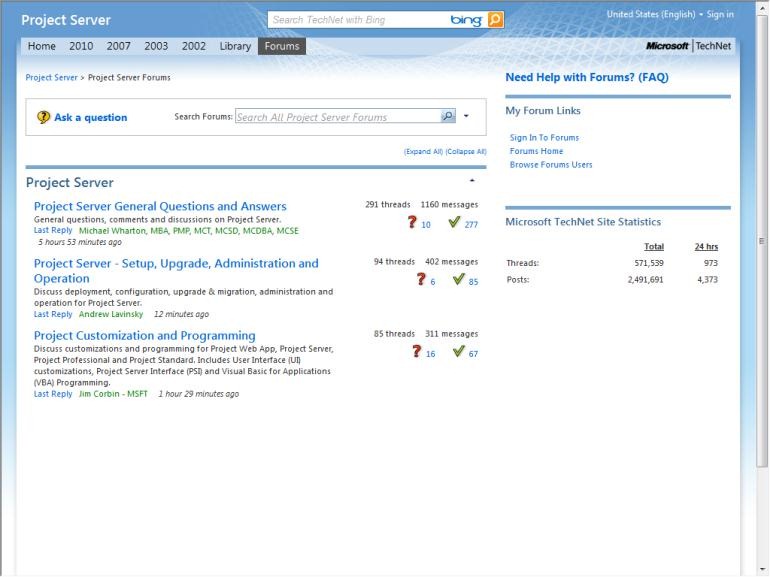Click red question mark icon beside 16
Image resolution: width=770 pixels, height=577 pixels.
tap(416, 352)
